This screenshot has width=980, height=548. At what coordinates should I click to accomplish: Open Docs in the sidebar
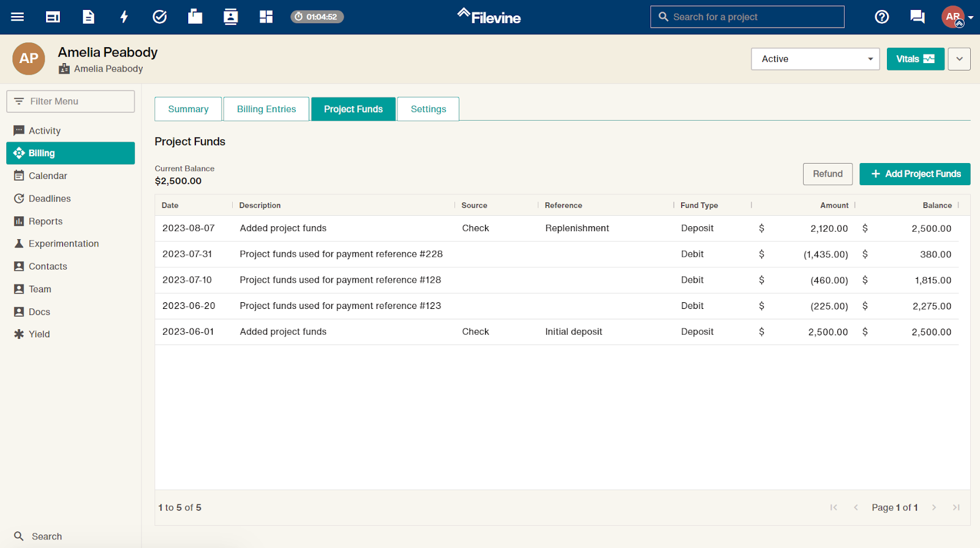pos(70,311)
